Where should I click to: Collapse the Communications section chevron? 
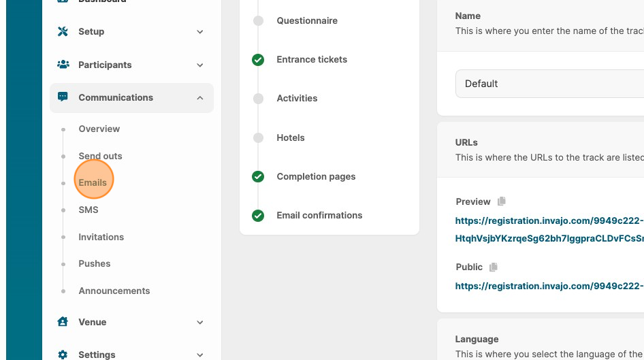(200, 98)
